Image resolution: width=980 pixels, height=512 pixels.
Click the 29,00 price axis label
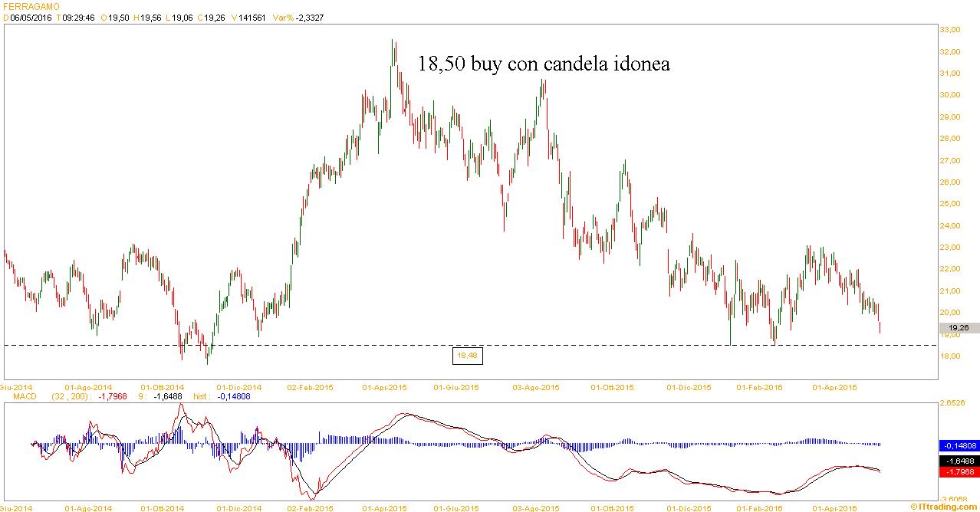951,117
